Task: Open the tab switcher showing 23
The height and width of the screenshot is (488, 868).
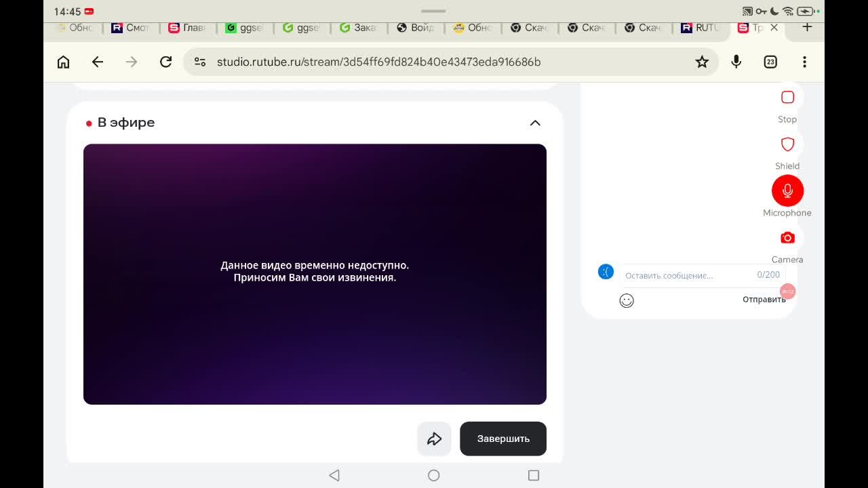Action: point(770,62)
